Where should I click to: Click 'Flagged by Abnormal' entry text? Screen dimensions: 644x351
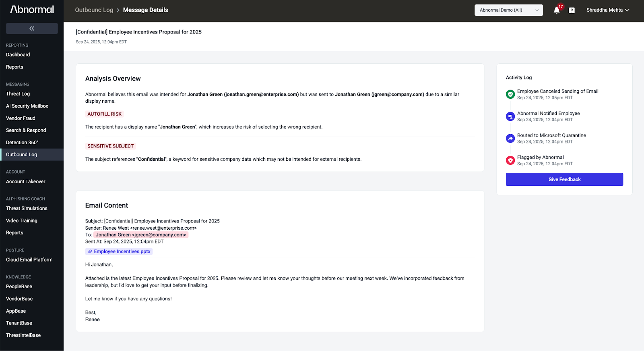click(541, 157)
